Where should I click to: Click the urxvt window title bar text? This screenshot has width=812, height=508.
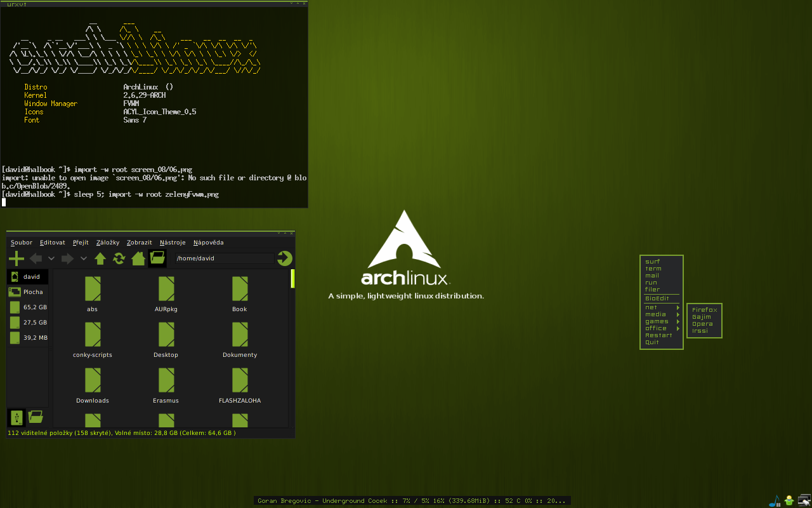click(16, 4)
